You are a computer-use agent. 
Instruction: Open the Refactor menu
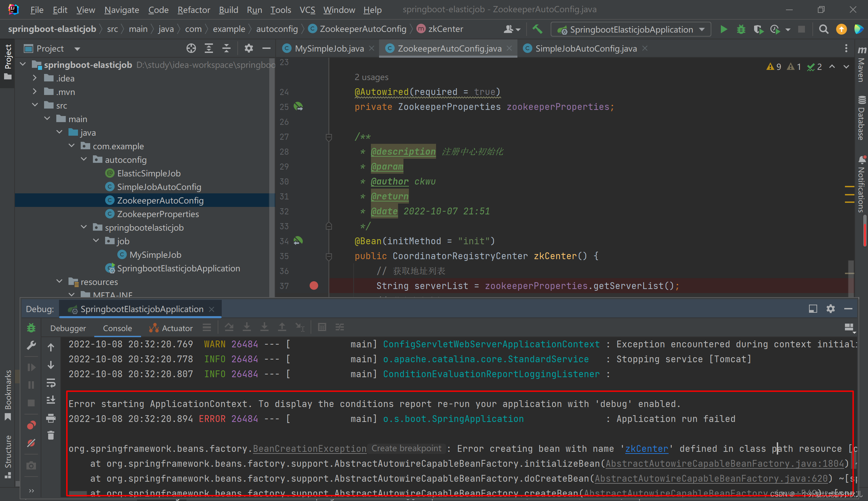(194, 10)
